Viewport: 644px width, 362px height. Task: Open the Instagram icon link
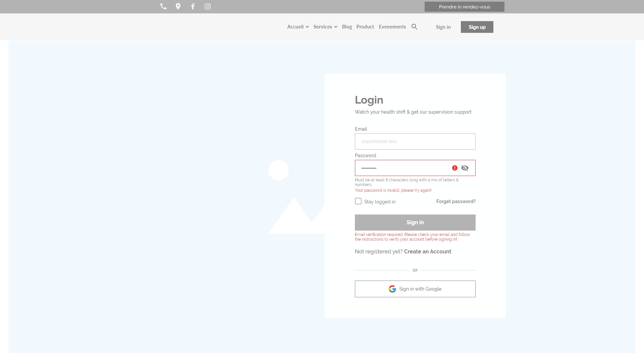coord(208,6)
